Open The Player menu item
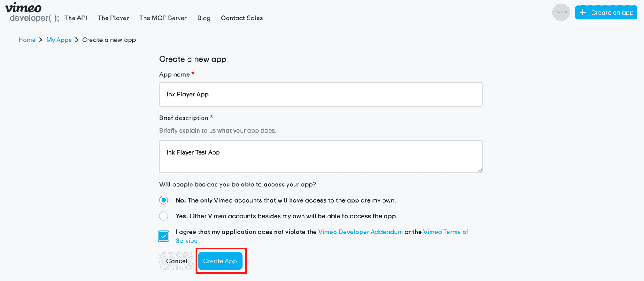 coord(113,18)
